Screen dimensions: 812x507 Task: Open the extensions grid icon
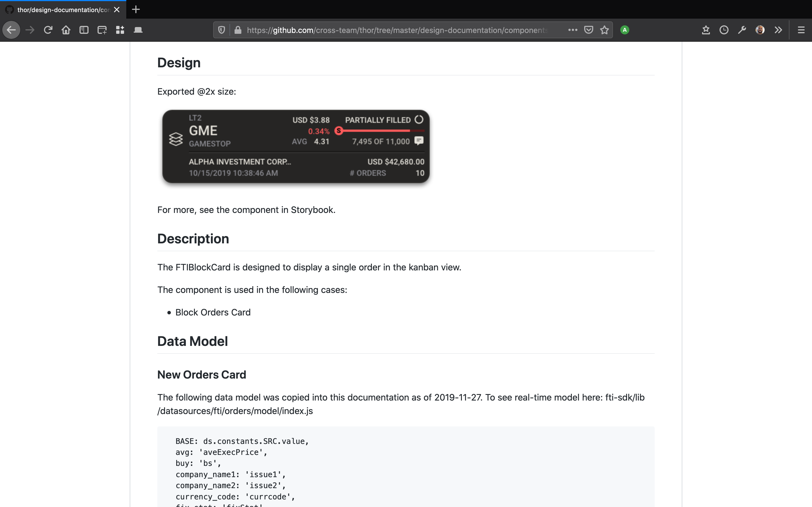120,30
